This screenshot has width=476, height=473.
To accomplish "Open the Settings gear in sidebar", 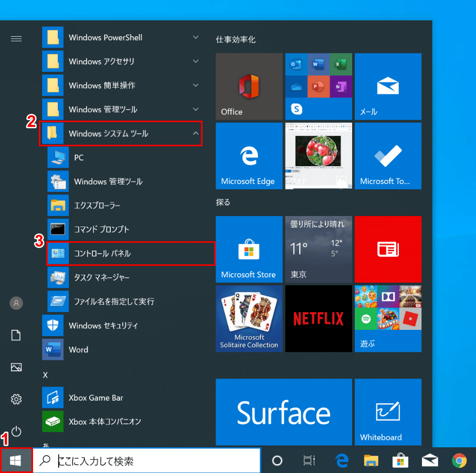I will coord(16,399).
